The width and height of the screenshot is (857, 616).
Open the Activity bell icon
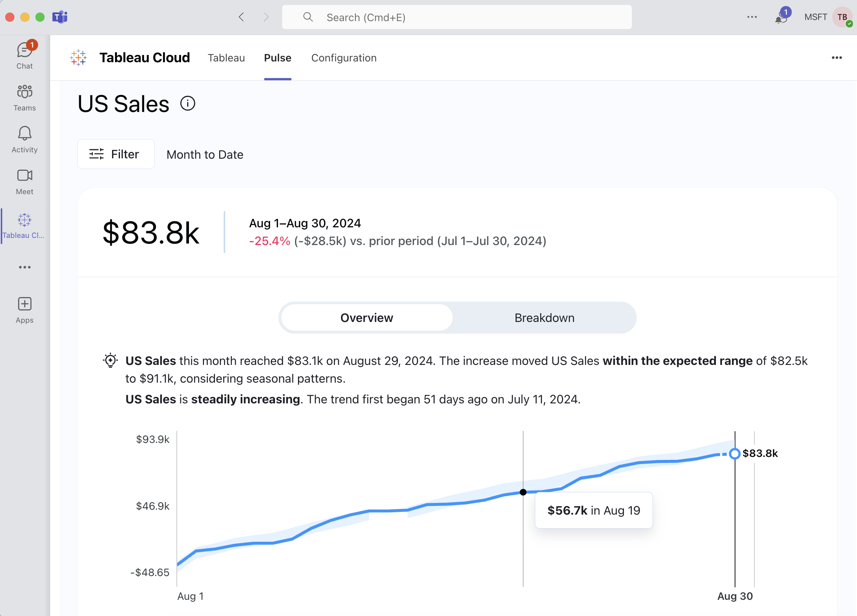click(25, 140)
